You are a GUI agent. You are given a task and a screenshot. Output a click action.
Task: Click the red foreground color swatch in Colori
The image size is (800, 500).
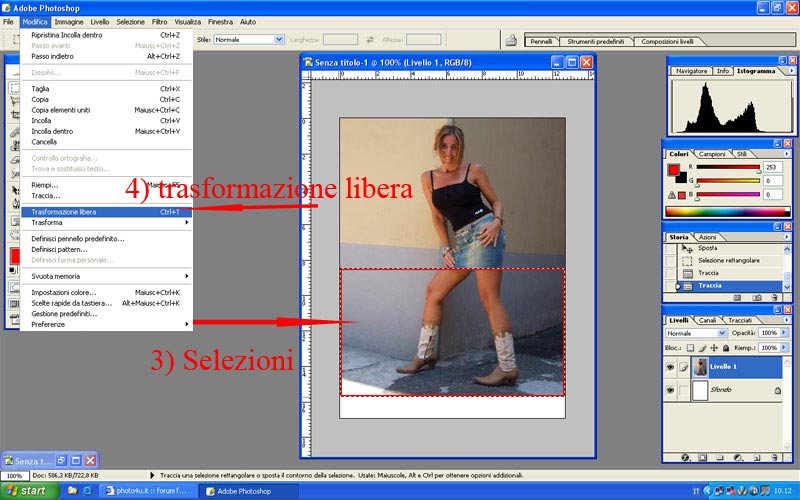tap(673, 170)
